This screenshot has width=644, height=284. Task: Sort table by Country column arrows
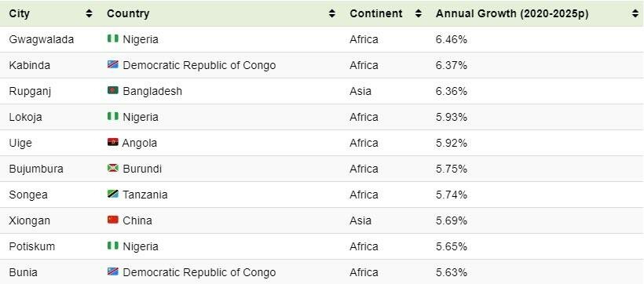point(332,13)
